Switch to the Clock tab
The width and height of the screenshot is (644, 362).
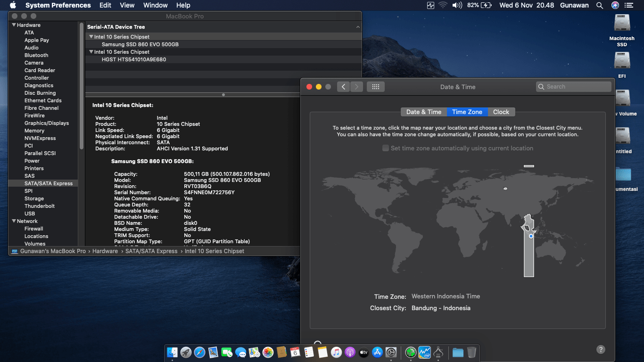pyautogui.click(x=501, y=112)
